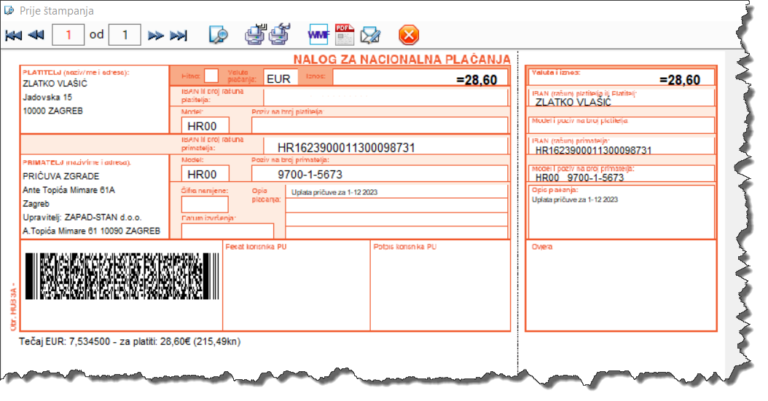Click the EUR currency field

(280, 77)
